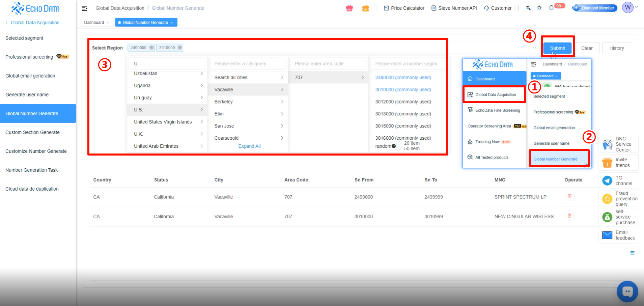Open the user avatar dropdown arrow

pyautogui.click(x=637, y=7)
